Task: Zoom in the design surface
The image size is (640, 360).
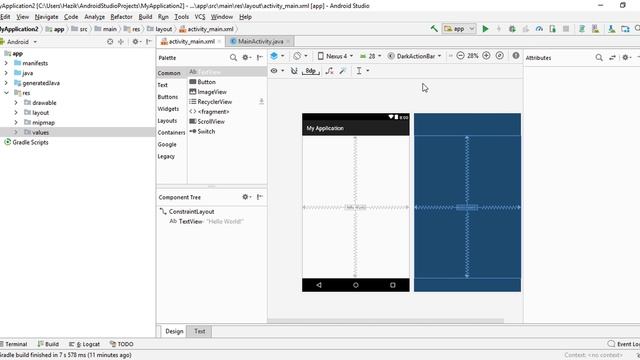Action: pos(486,56)
